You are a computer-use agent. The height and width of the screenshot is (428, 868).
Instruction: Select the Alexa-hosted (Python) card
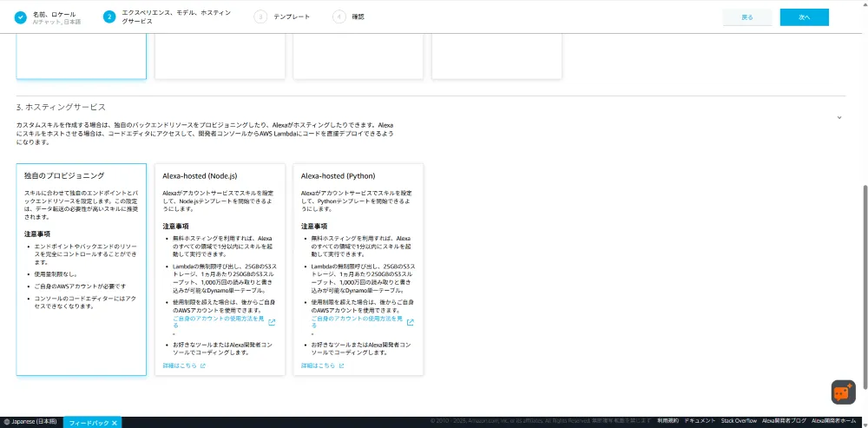click(358, 270)
